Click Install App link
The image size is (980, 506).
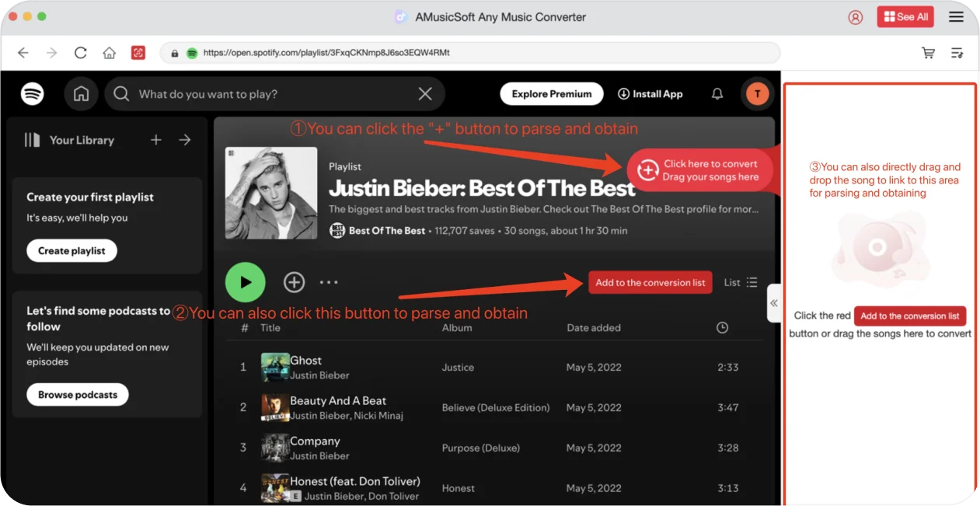tap(650, 94)
